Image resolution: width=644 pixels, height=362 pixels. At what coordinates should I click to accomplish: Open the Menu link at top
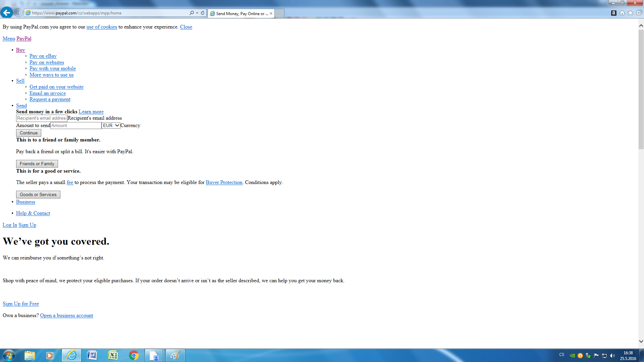[x=9, y=39]
